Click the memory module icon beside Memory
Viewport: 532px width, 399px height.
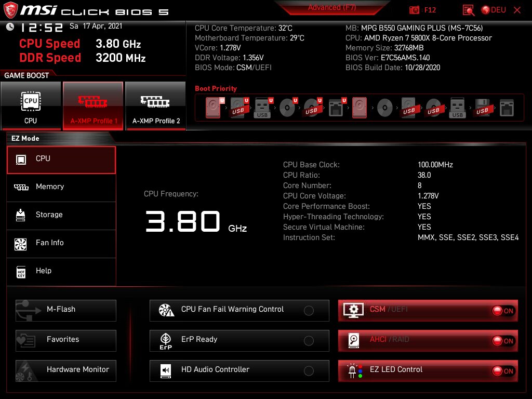(21, 187)
